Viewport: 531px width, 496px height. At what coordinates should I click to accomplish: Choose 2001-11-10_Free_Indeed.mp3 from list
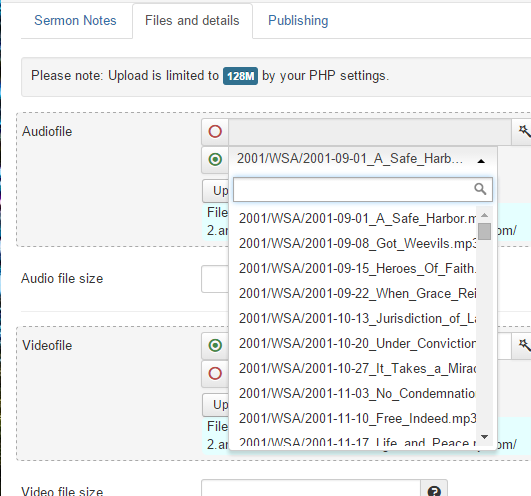(x=357, y=418)
